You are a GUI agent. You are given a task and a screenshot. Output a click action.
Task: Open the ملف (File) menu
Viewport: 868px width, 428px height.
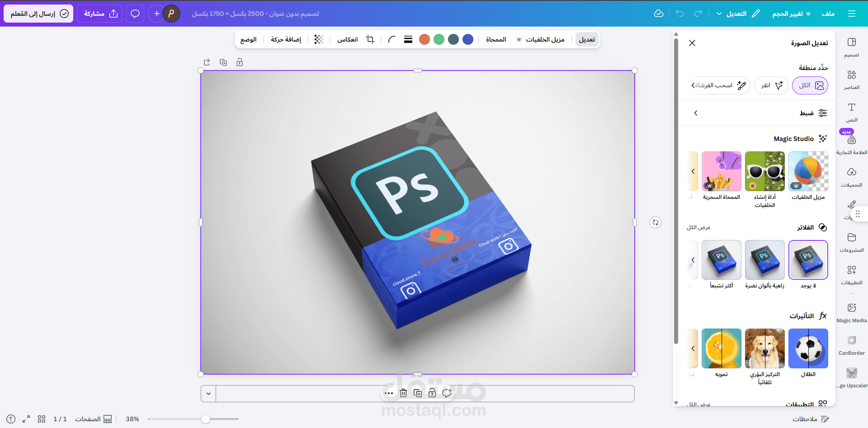pos(828,14)
